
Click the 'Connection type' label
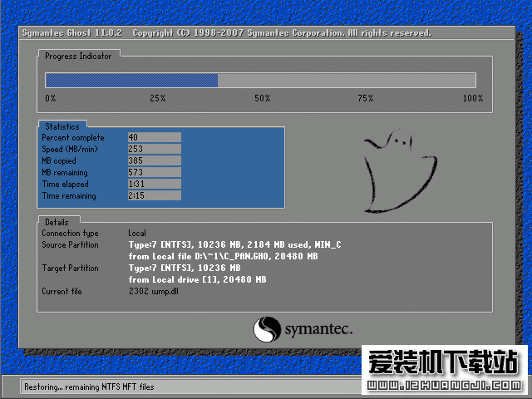(70, 233)
